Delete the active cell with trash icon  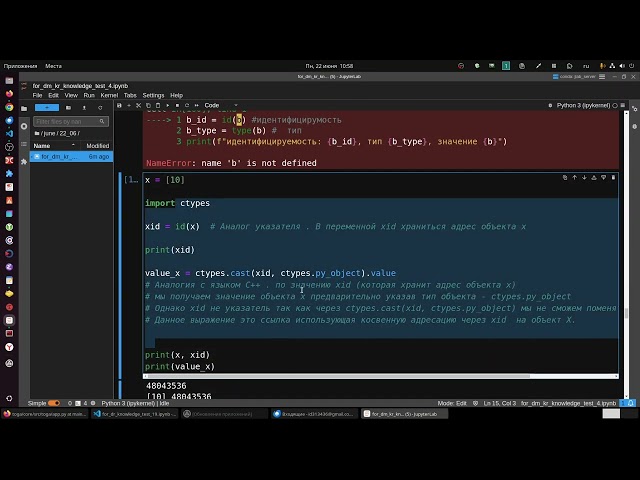click(613, 178)
